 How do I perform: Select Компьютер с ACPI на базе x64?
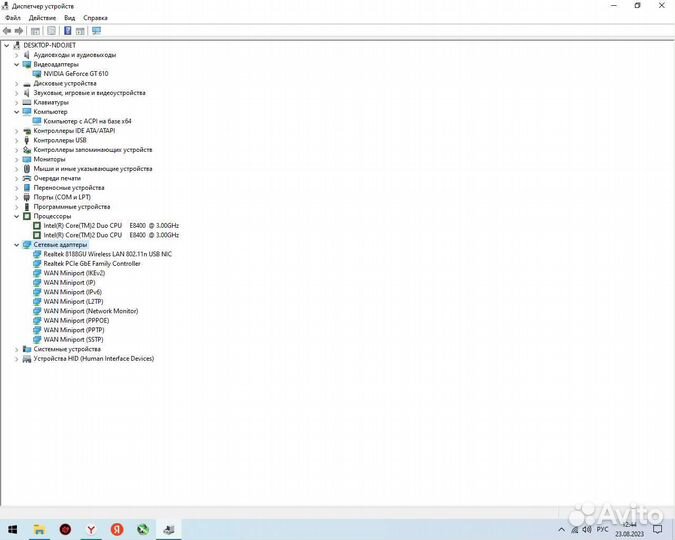click(87, 121)
